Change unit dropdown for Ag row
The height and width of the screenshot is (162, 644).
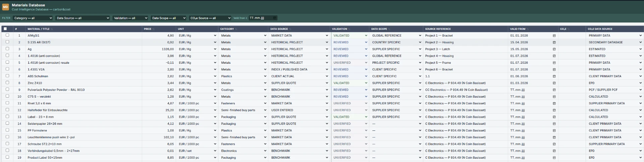click(198, 49)
